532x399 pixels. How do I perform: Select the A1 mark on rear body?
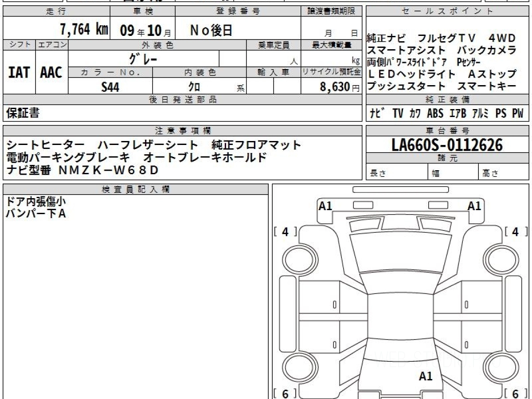426,376
